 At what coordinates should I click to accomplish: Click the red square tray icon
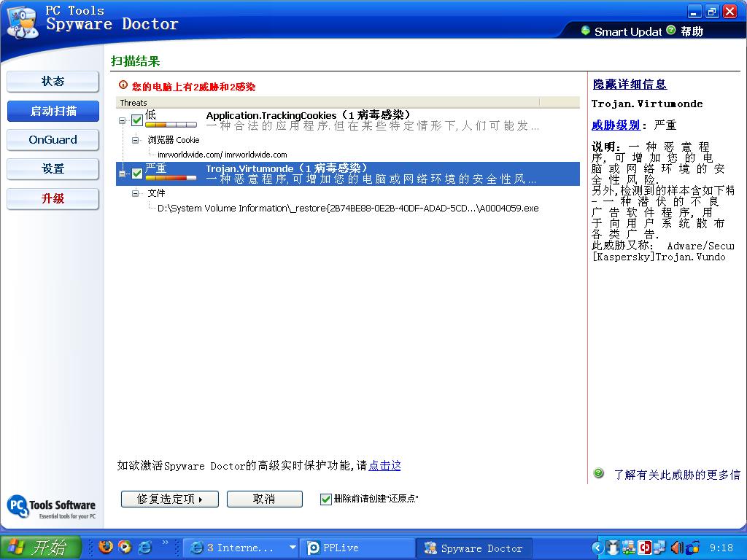645,548
